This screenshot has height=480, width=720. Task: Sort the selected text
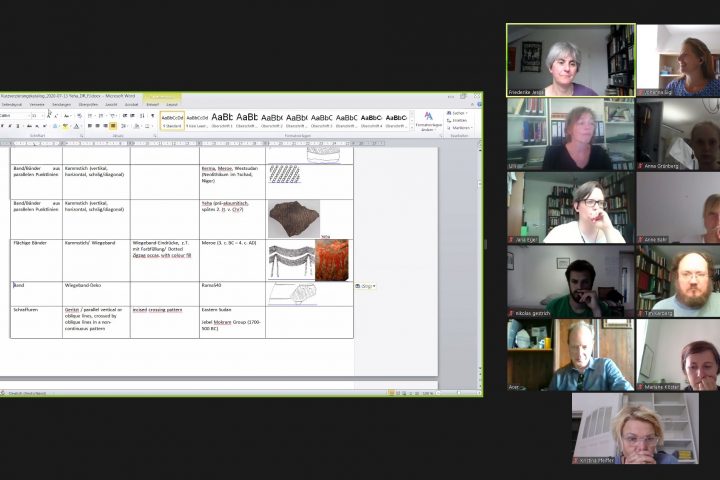(142, 116)
